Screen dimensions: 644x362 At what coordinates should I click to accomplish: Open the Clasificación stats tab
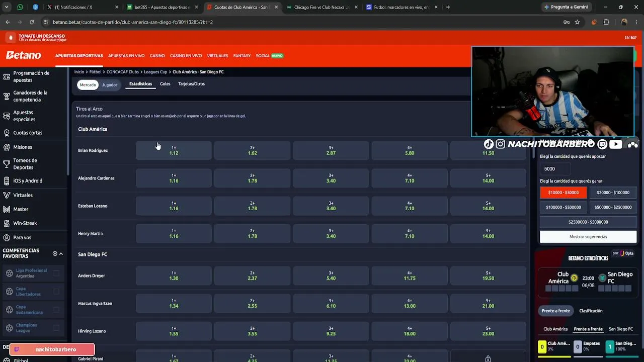tap(591, 311)
